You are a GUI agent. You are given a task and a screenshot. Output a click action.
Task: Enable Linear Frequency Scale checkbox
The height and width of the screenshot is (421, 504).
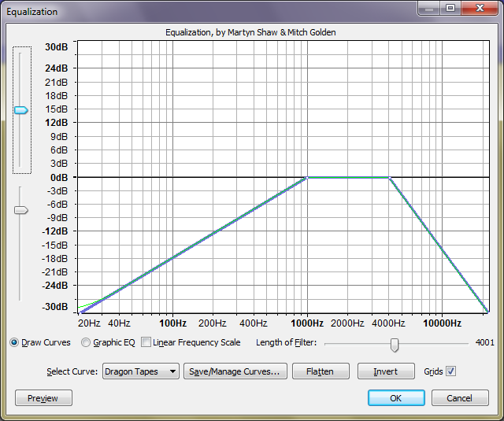[x=146, y=343]
